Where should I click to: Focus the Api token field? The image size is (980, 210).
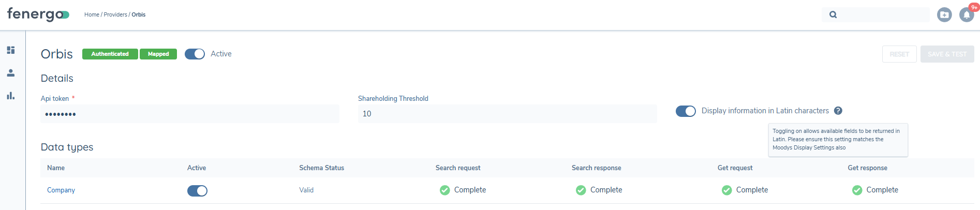click(190, 114)
